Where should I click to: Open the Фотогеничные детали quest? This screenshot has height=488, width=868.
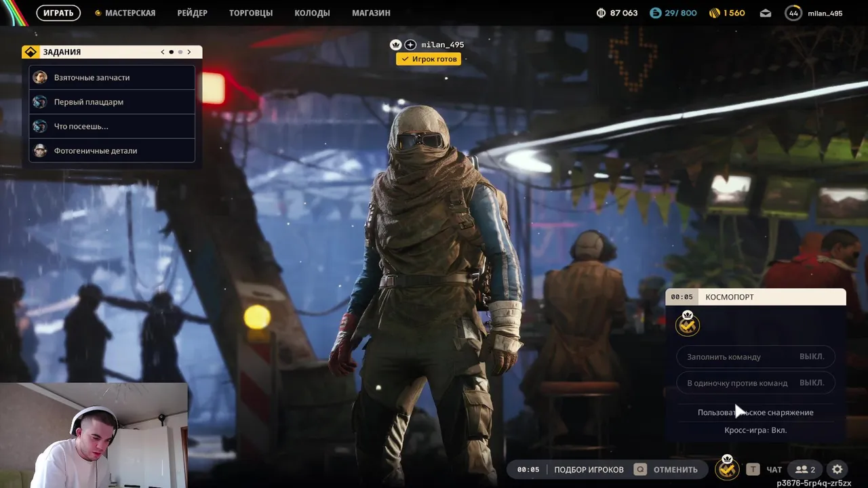tap(112, 150)
